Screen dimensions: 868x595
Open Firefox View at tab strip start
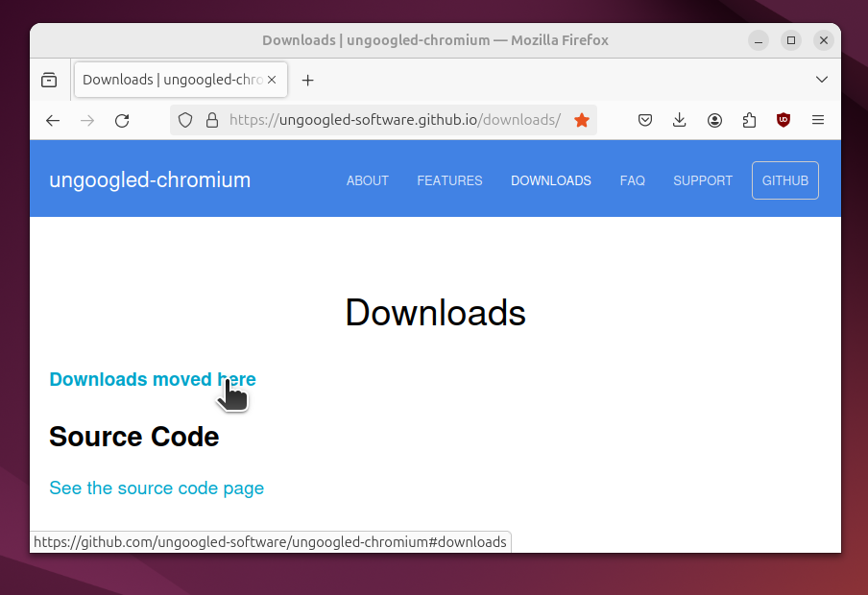pos(49,80)
